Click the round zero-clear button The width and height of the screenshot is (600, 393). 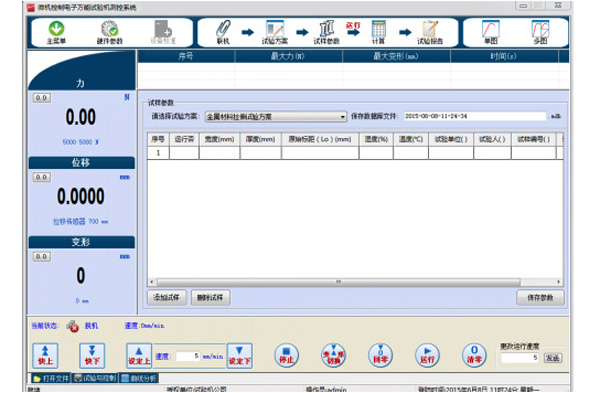coord(474,355)
